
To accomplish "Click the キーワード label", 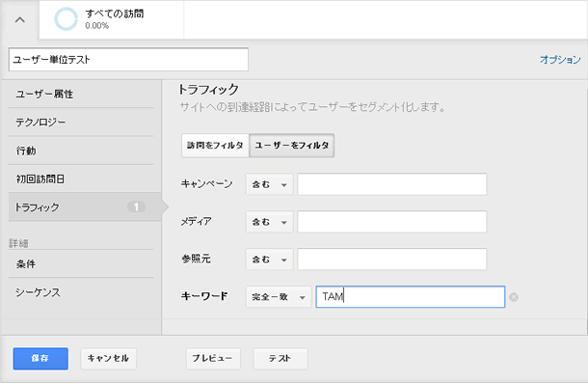I will click(204, 296).
